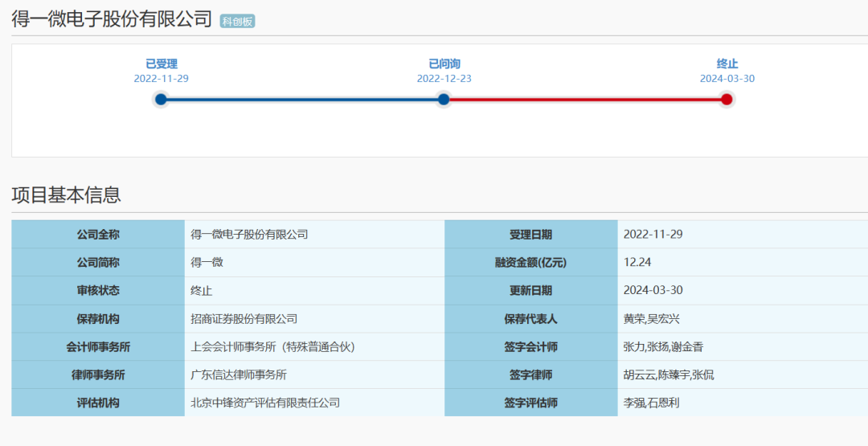
Task: Click the 广东信达律师事务所 law firm cell
Action: (x=238, y=374)
